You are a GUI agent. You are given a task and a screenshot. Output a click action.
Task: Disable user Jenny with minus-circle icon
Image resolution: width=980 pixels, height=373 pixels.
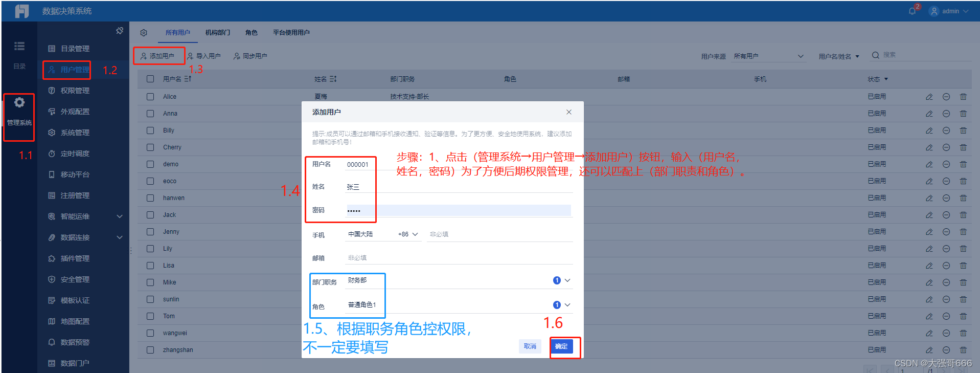pos(946,232)
